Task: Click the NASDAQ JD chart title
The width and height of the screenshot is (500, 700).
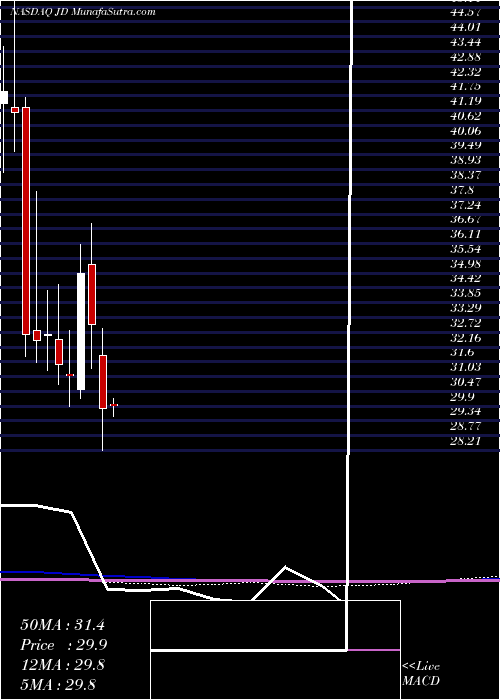Action: (83, 12)
